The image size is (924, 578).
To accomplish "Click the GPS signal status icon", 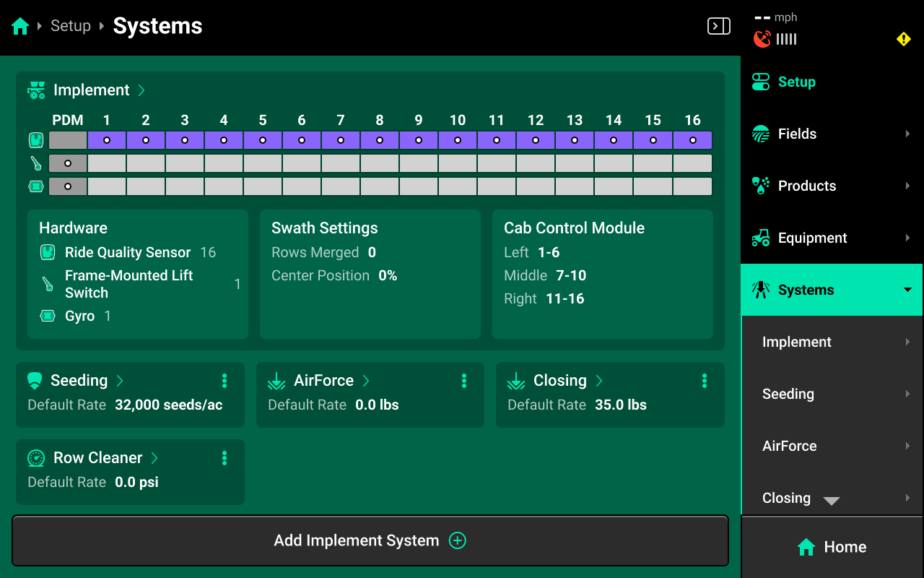I will (762, 39).
